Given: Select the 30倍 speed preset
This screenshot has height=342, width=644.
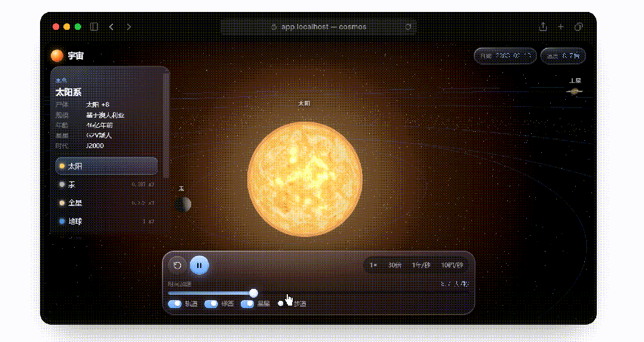Looking at the screenshot, I should tap(395, 265).
